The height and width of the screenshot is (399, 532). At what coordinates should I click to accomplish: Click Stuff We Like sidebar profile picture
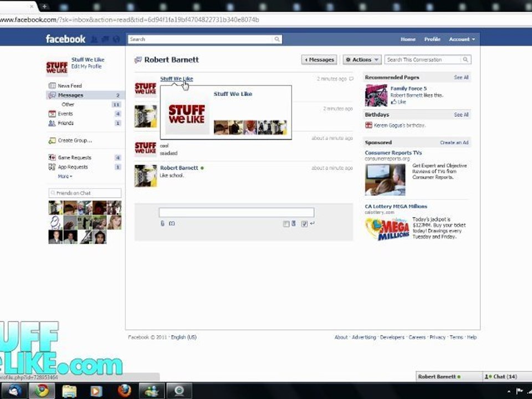tap(57, 67)
